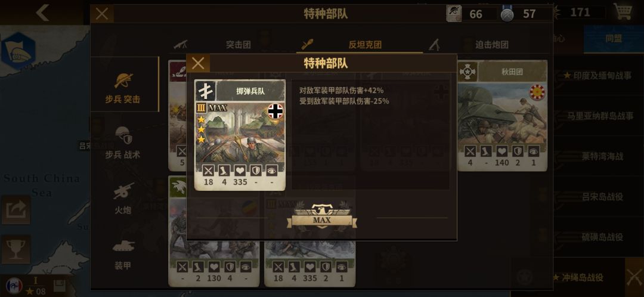Select the 同盟 tab
Image resolution: width=644 pixels, height=297 pixels.
614,39
